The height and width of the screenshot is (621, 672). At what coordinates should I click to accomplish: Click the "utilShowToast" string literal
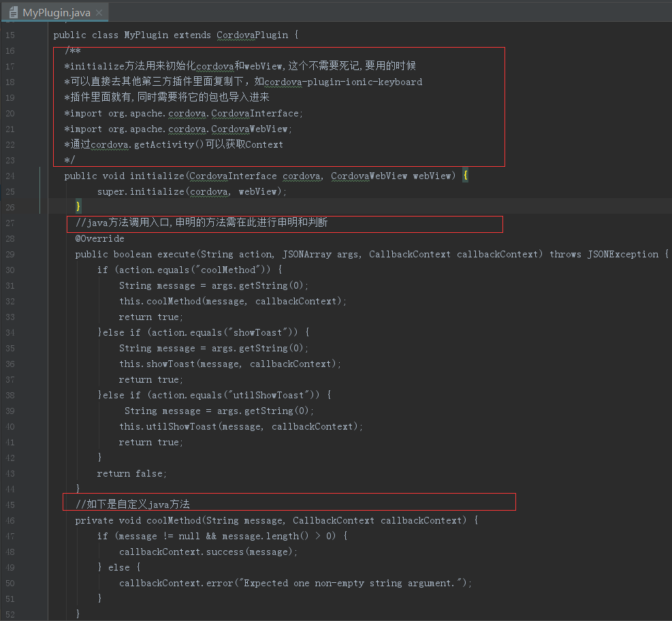tap(269, 395)
